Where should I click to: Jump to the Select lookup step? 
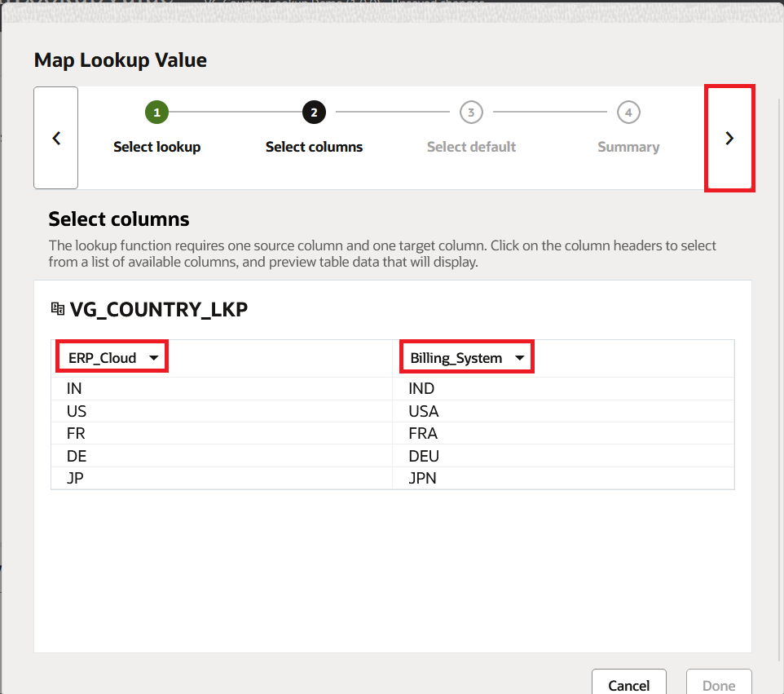pos(156,148)
